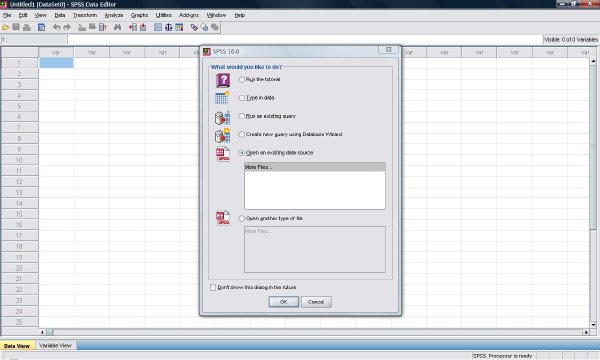Open the View menu
Viewport: 600px width, 360px height.
tap(41, 15)
